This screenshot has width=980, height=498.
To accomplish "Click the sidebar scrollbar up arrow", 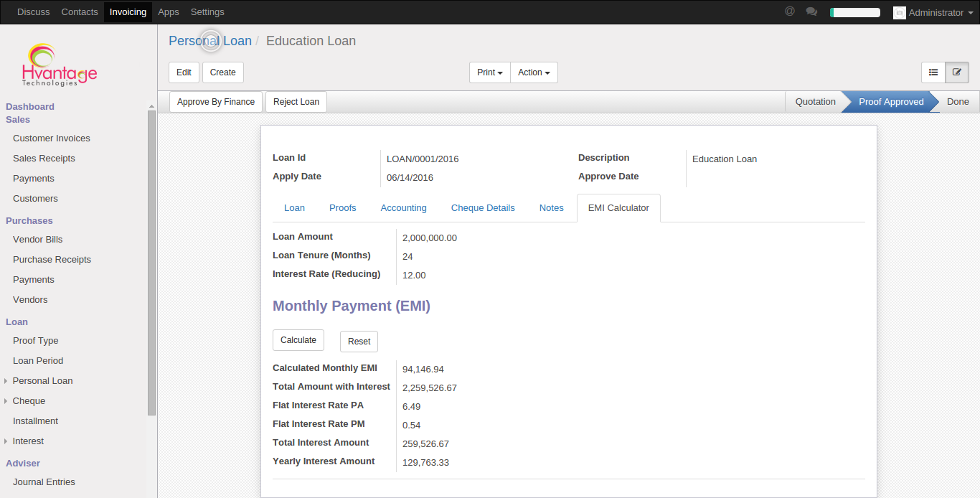I will [x=151, y=106].
